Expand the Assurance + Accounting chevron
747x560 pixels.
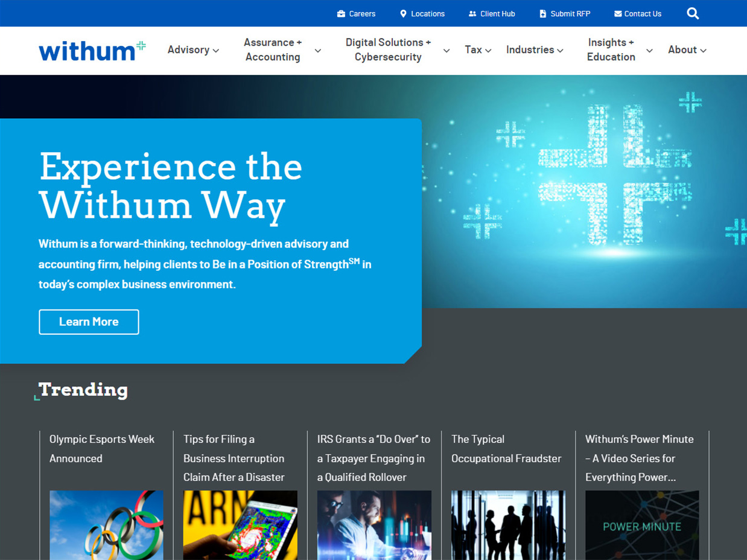318,51
